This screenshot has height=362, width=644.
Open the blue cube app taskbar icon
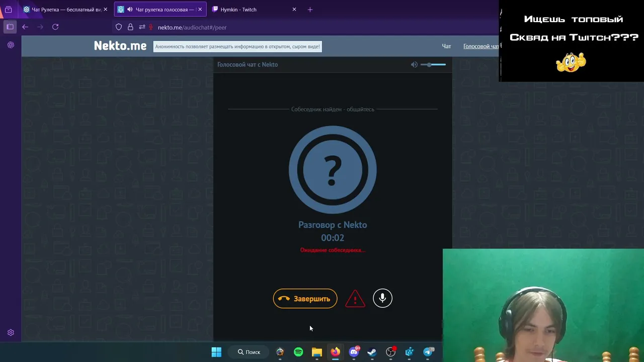pos(409,352)
